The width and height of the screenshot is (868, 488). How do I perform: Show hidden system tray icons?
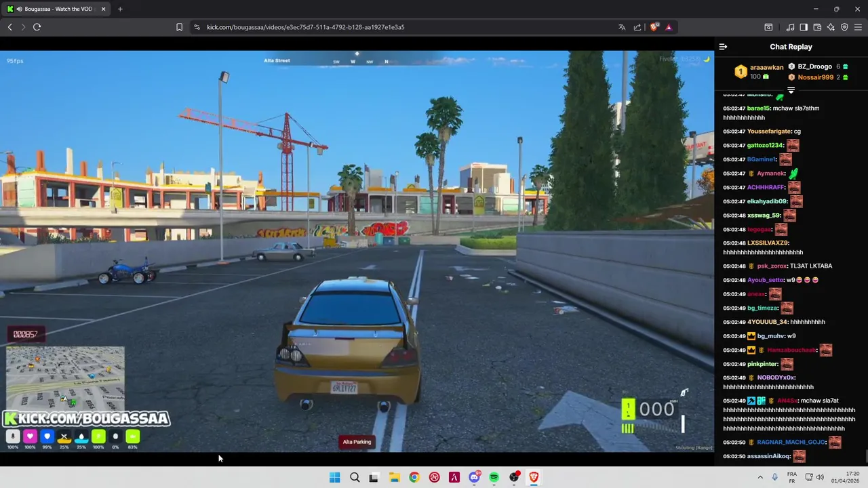[x=760, y=477]
